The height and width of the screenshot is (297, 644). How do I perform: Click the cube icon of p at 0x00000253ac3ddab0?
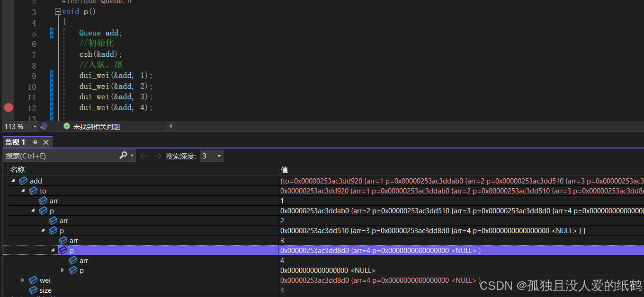pyautogui.click(x=43, y=210)
